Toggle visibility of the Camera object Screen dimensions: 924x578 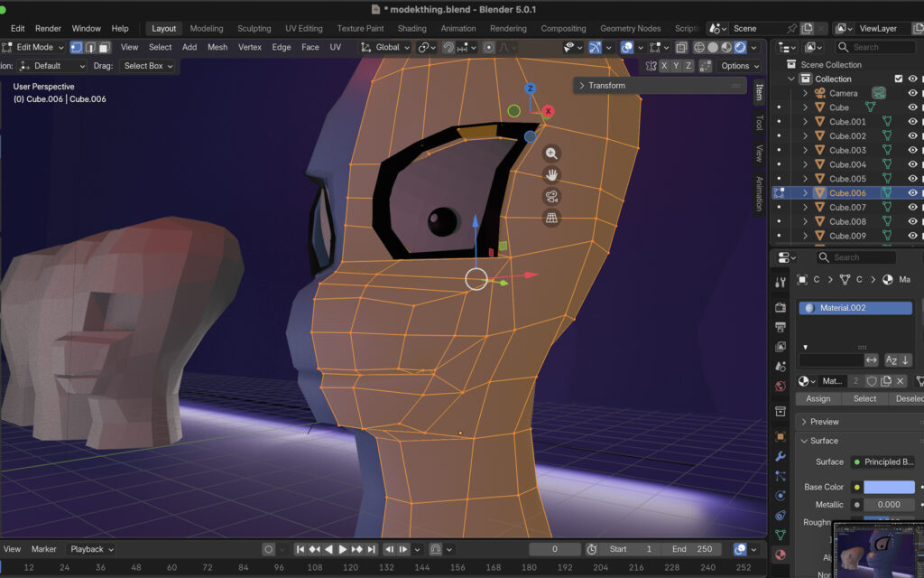coord(912,93)
